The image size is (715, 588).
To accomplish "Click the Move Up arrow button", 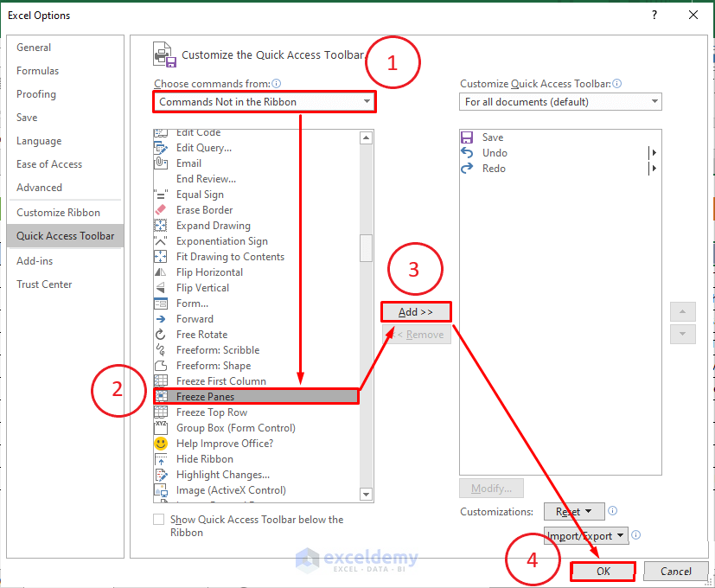I will click(x=683, y=311).
